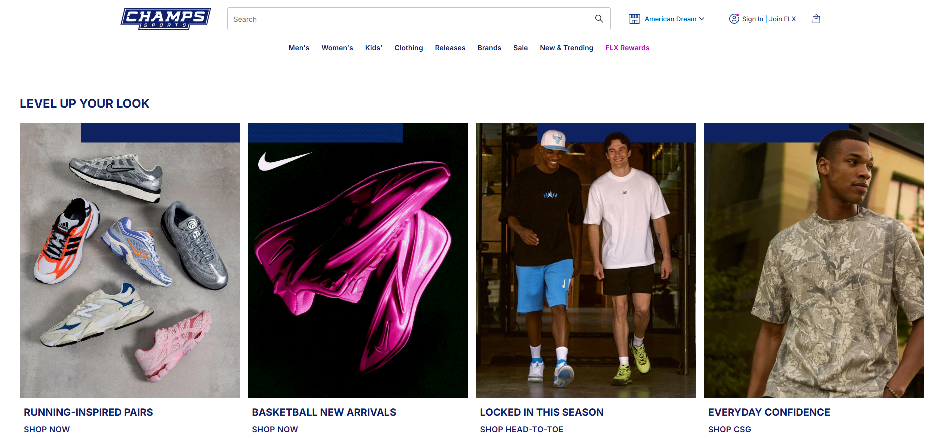Screen dimensions: 943x434
Task: Open the camo t-shirt model image
Action: point(814,260)
